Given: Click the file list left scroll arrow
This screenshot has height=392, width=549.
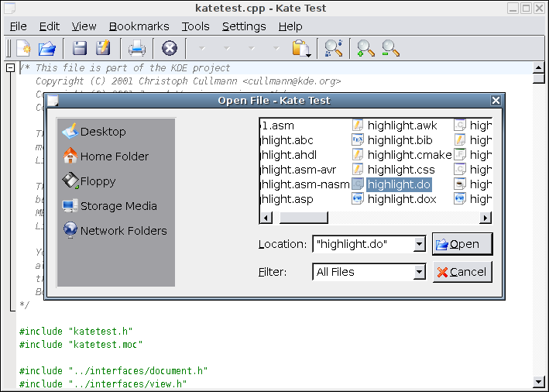Looking at the screenshot, I should [x=266, y=218].
